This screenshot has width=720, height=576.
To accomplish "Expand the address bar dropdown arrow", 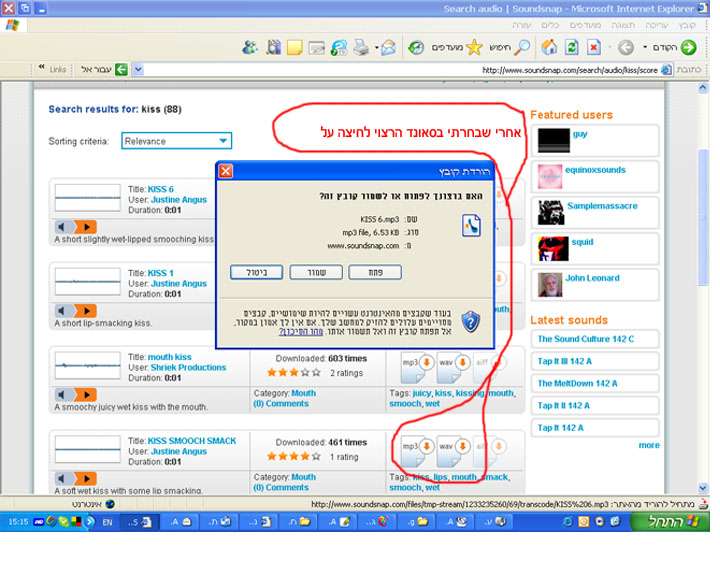I will [x=138, y=70].
